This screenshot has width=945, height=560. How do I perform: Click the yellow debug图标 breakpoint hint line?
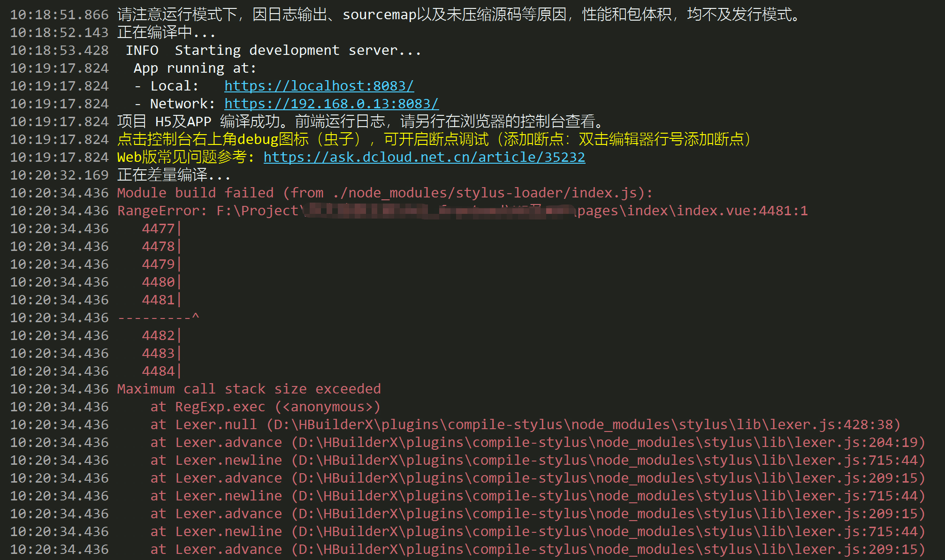(434, 140)
